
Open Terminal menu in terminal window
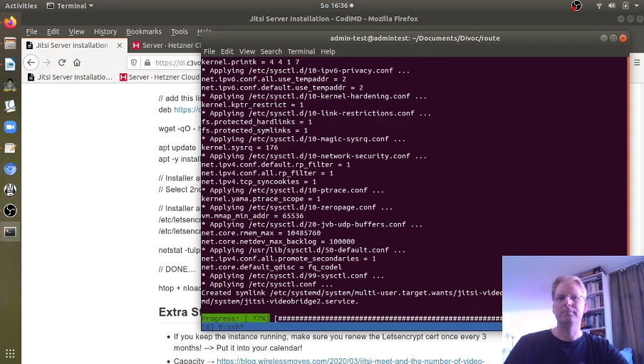pyautogui.click(x=301, y=51)
